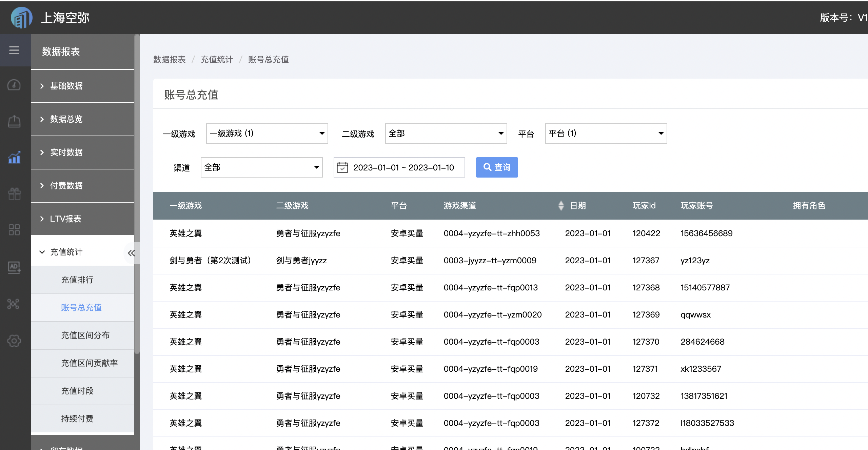Click the 二级游戏 column header
The width and height of the screenshot is (868, 450).
[292, 206]
